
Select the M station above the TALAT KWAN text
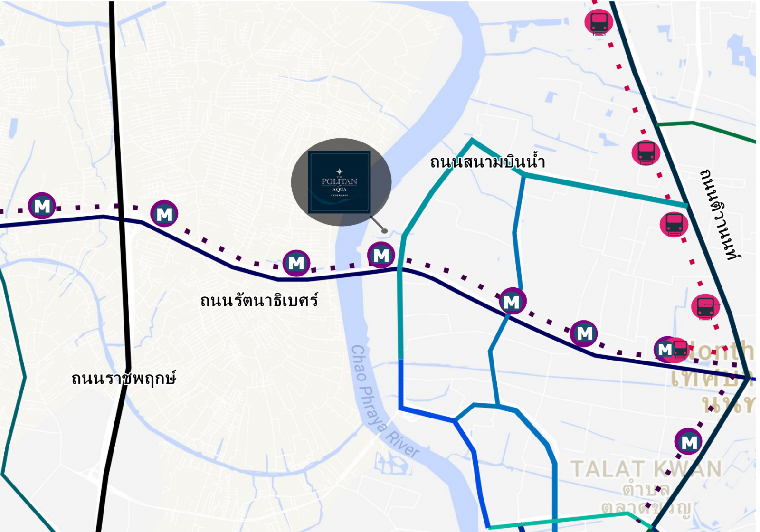(x=688, y=442)
